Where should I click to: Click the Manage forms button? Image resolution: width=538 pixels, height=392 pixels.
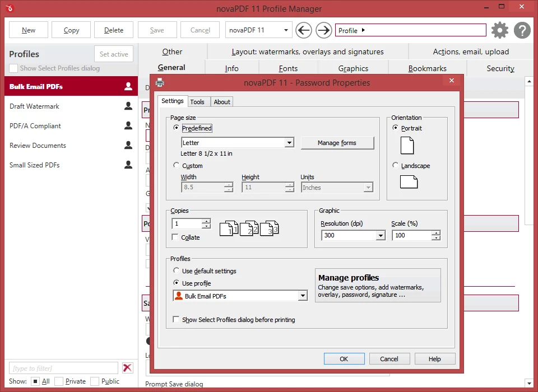coord(337,143)
